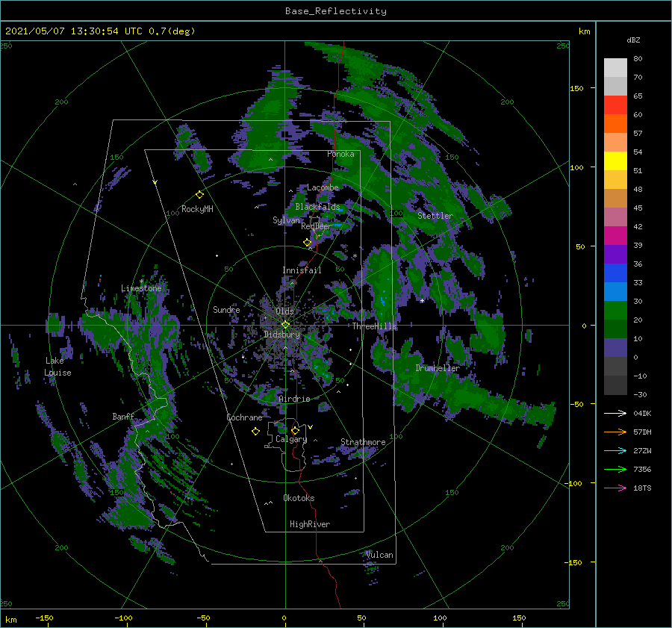Click the Limestone label
672x628 pixels.
click(x=141, y=288)
